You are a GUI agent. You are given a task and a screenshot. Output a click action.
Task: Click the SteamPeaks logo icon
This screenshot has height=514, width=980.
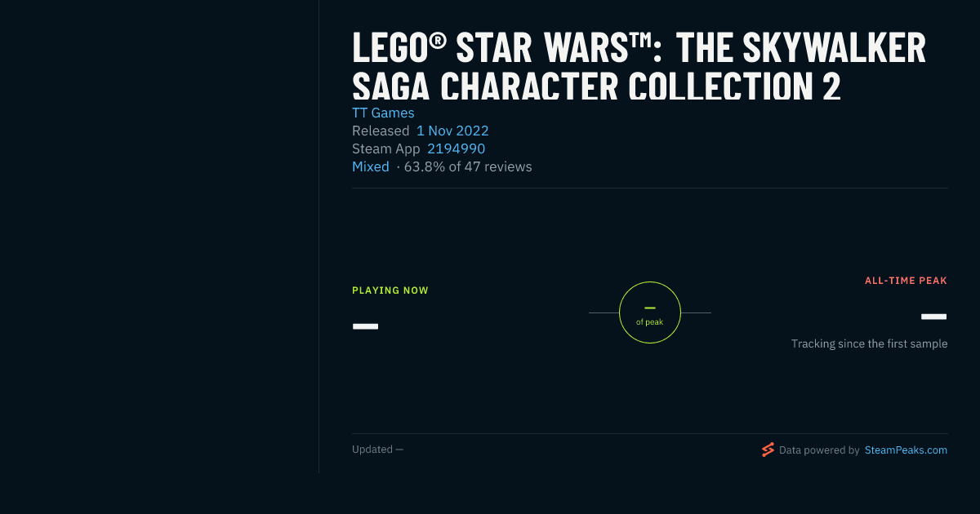click(768, 450)
